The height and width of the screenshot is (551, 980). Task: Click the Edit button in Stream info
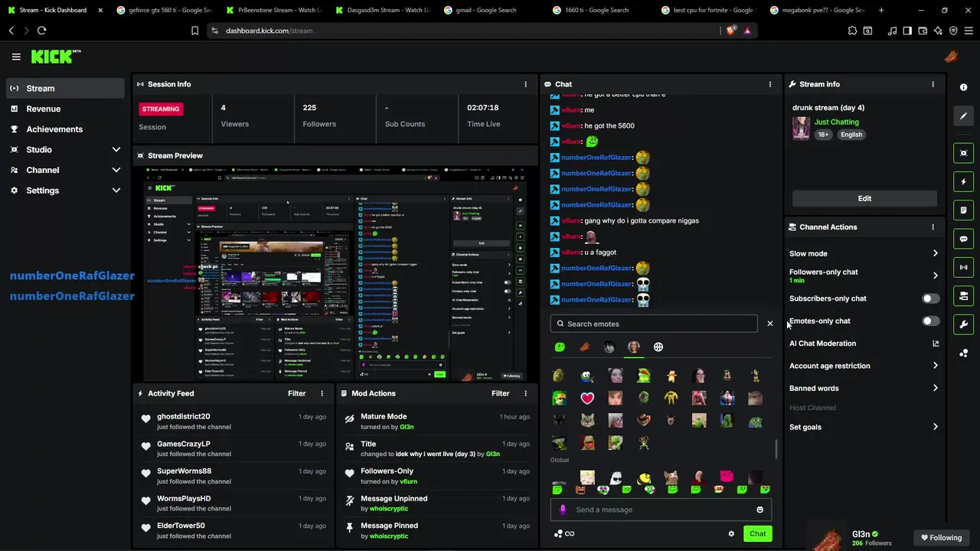click(864, 198)
